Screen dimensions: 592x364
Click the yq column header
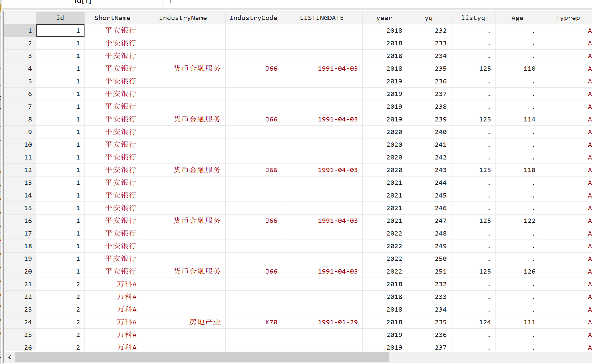point(429,18)
